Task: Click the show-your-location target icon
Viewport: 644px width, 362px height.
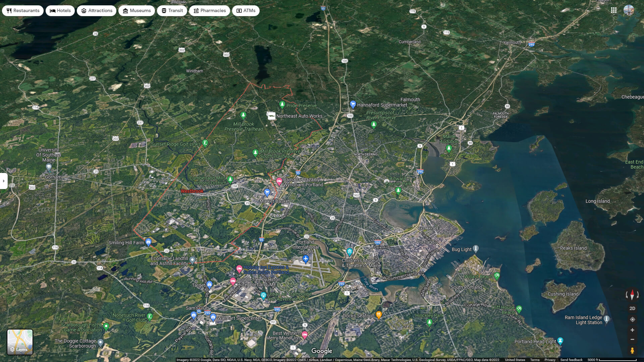Action: click(632, 319)
